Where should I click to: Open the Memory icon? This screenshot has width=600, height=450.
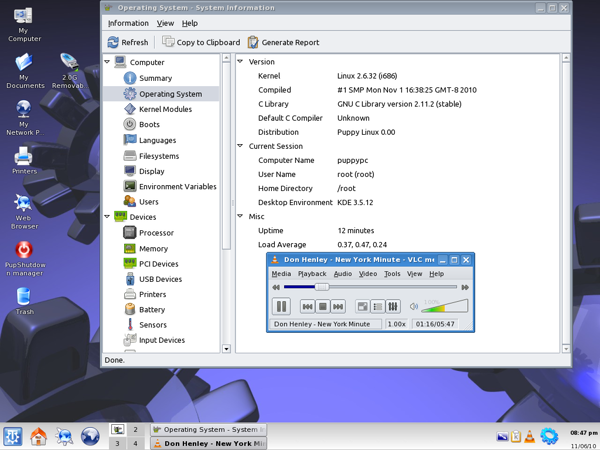(x=130, y=249)
